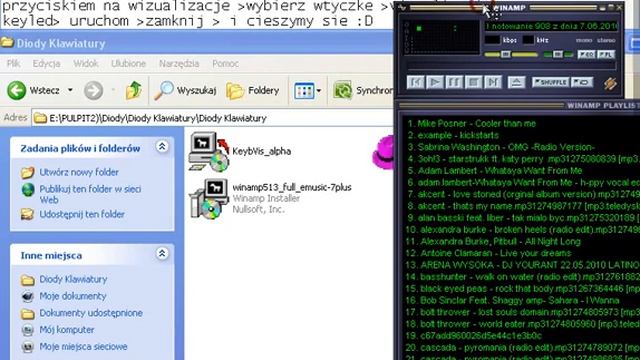This screenshot has height=360, width=640.
Task: Select playlist track Sabrina Washington - OMG
Action: 501,147
